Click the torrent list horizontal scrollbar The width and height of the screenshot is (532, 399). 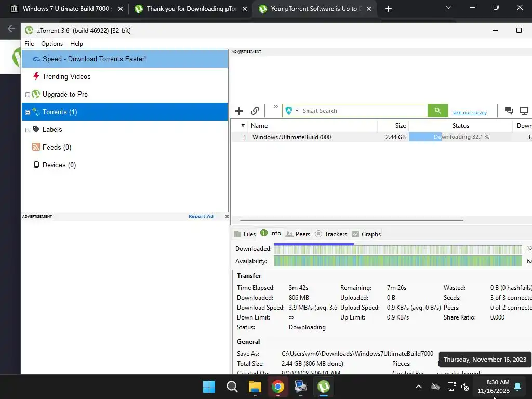pos(352,220)
